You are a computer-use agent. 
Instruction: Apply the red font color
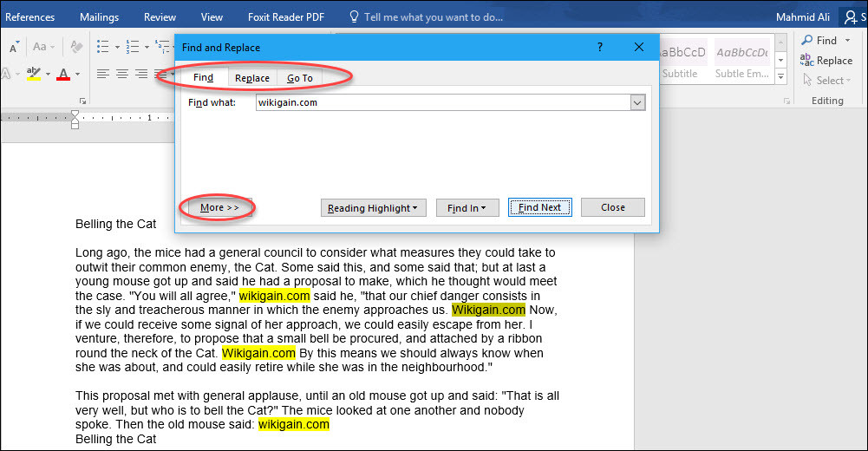pyautogui.click(x=63, y=74)
